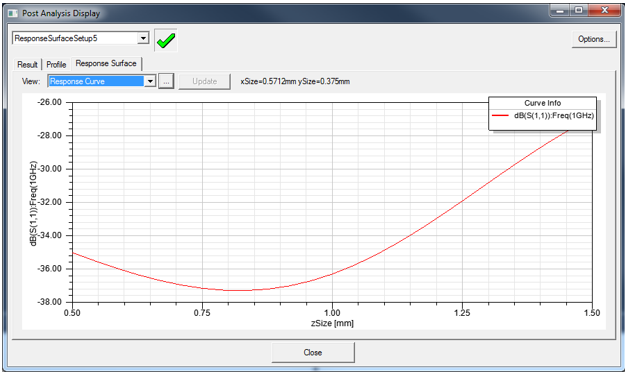The image size is (625, 374).
Task: Maximize the Post Analysis Display window
Action: tap(579, 10)
